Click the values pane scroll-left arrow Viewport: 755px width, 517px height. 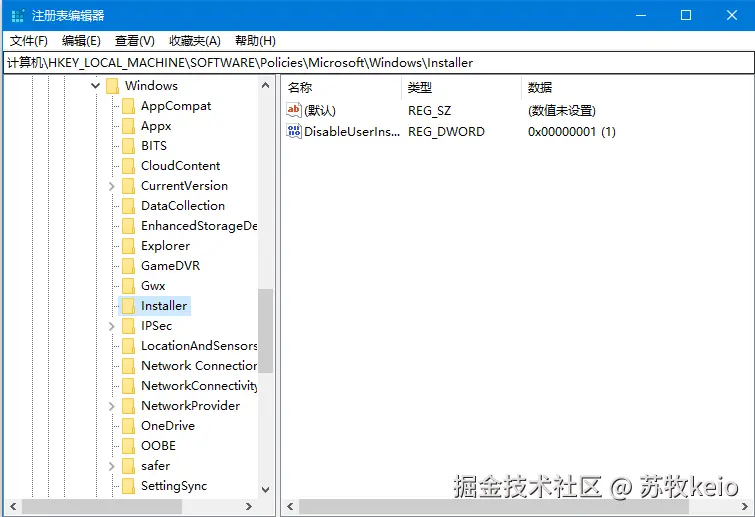pos(290,506)
